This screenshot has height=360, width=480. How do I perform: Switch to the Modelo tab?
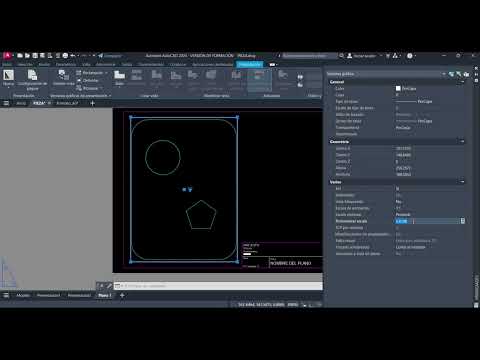[x=23, y=295]
